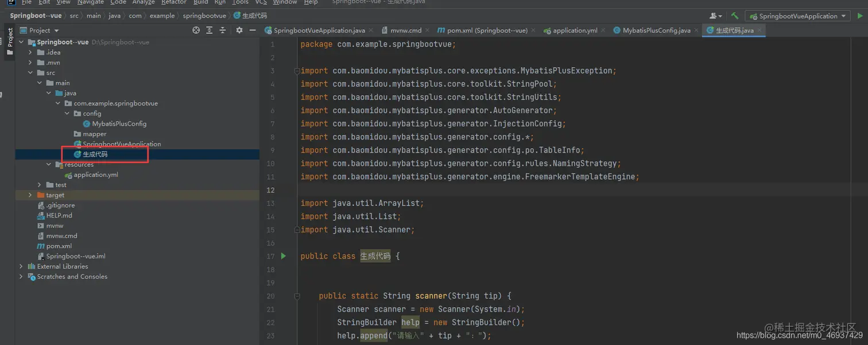The height and width of the screenshot is (345, 868).
Task: Close the application.yml editor tab
Action: click(603, 30)
